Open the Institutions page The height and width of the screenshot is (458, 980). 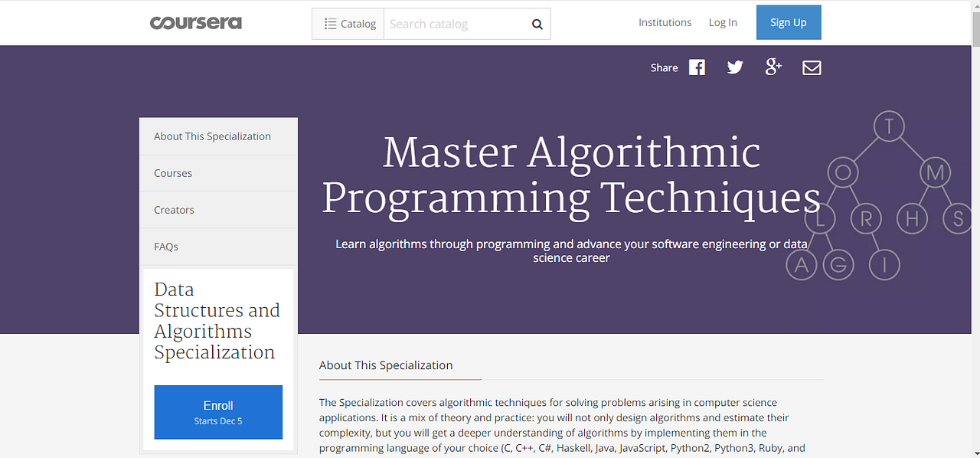665,21
